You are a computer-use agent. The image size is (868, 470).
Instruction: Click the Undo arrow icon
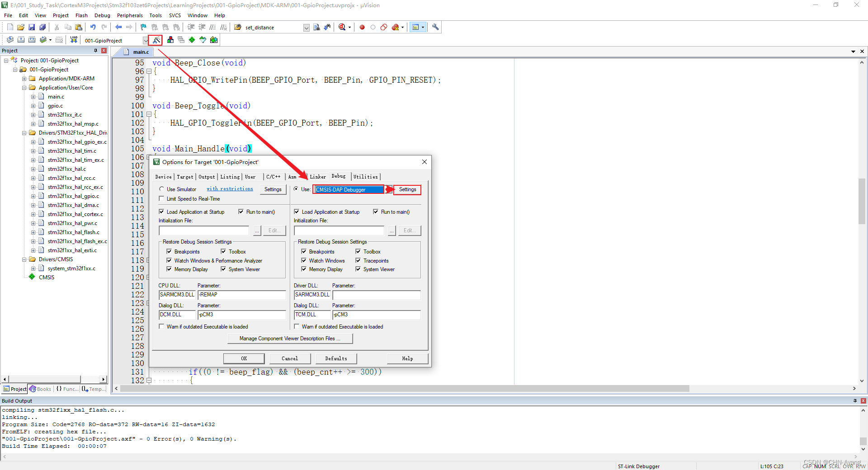coord(93,27)
